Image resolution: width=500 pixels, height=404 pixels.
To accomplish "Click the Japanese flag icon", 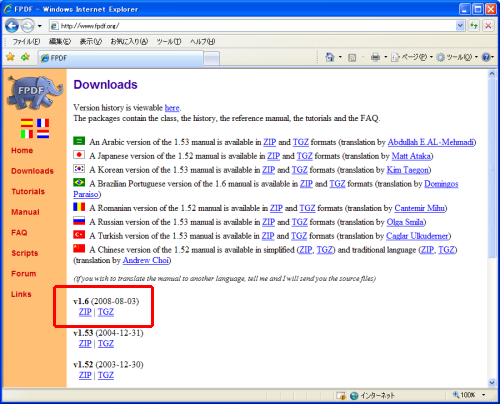I will pyautogui.click(x=79, y=155).
